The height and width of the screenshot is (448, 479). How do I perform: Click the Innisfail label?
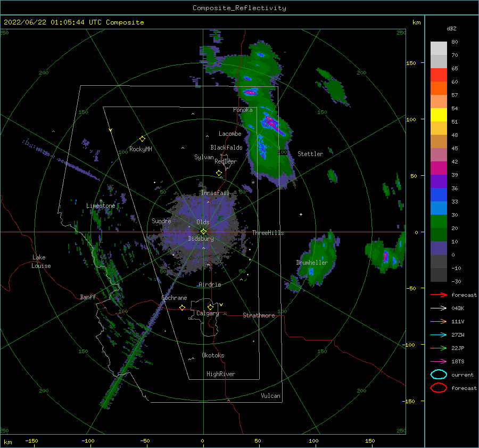click(215, 193)
